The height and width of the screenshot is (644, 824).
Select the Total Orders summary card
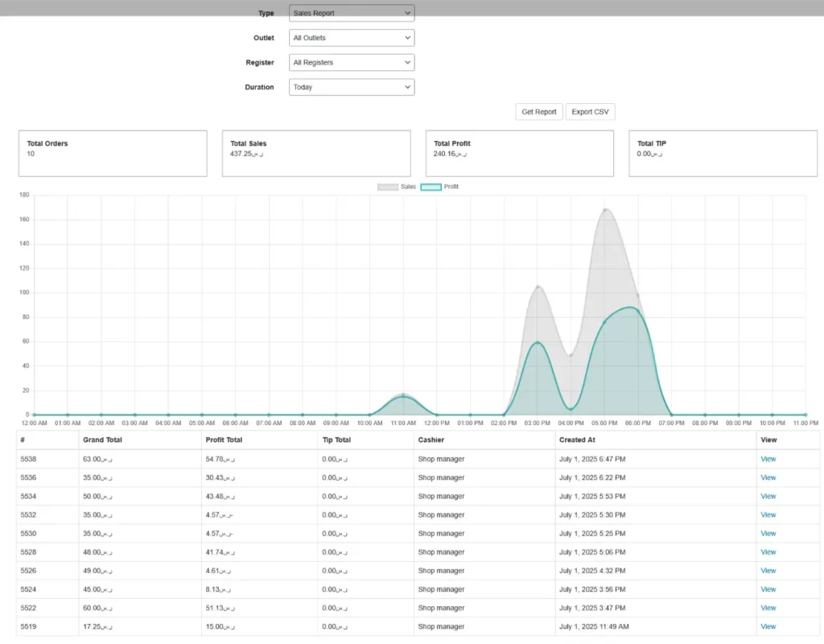113,153
